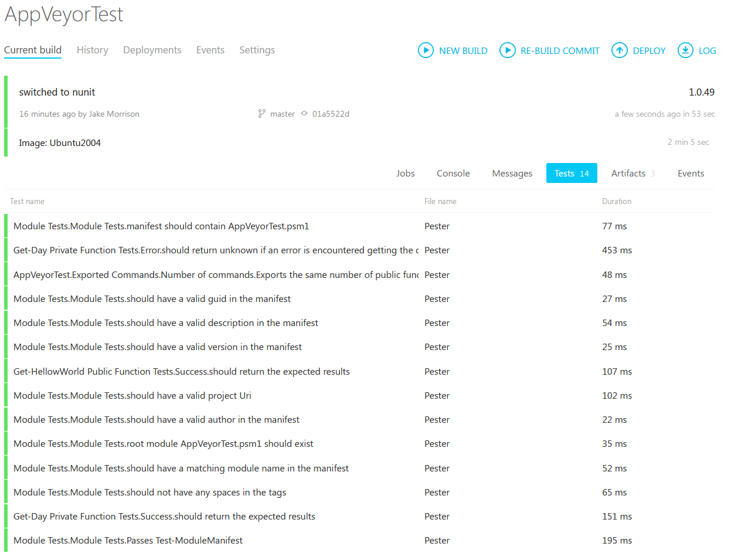Image resolution: width=731 pixels, height=560 pixels.
Task: Start a NEW BUILD
Action: click(453, 50)
